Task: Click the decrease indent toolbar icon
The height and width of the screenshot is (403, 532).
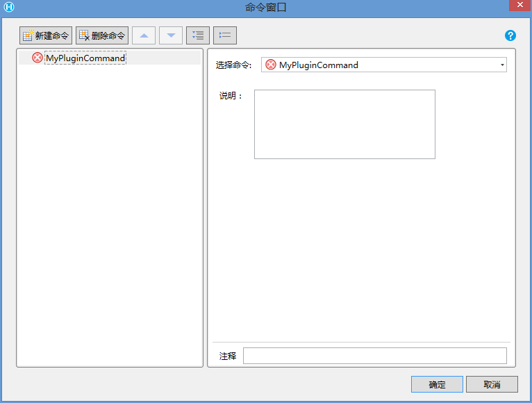Action: click(x=225, y=35)
